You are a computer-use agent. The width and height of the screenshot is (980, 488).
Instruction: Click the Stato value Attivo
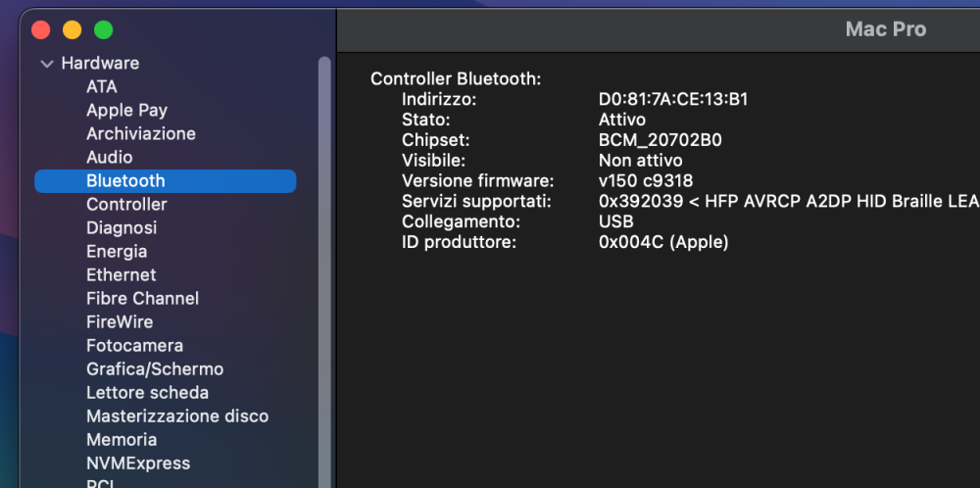[x=622, y=120]
